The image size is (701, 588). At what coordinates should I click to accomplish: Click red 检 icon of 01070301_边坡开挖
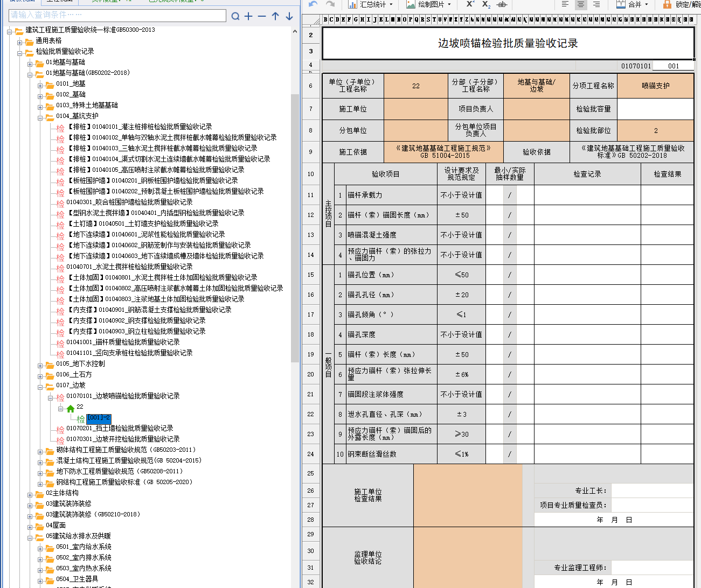tap(60, 440)
